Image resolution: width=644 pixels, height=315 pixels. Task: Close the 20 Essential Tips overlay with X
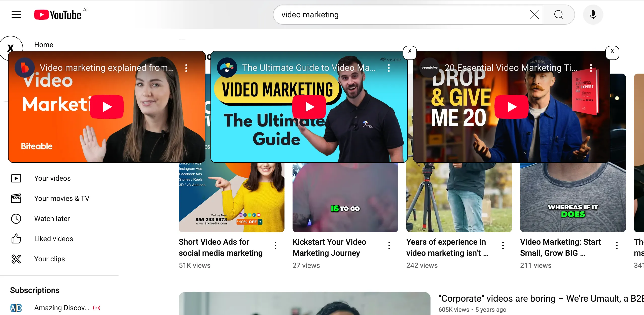click(612, 53)
